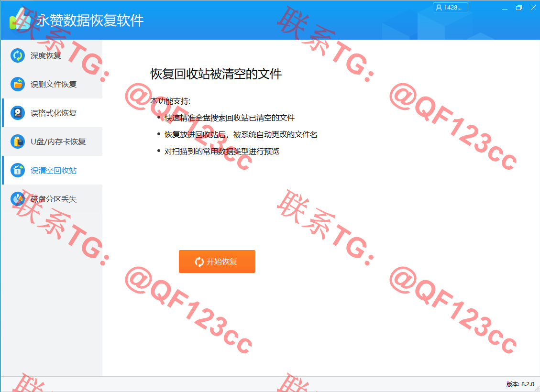Screen dimensions: 540x392
Task: Click text 快速精准全盘搜索回收站已清空的文件
Action: click(x=230, y=118)
